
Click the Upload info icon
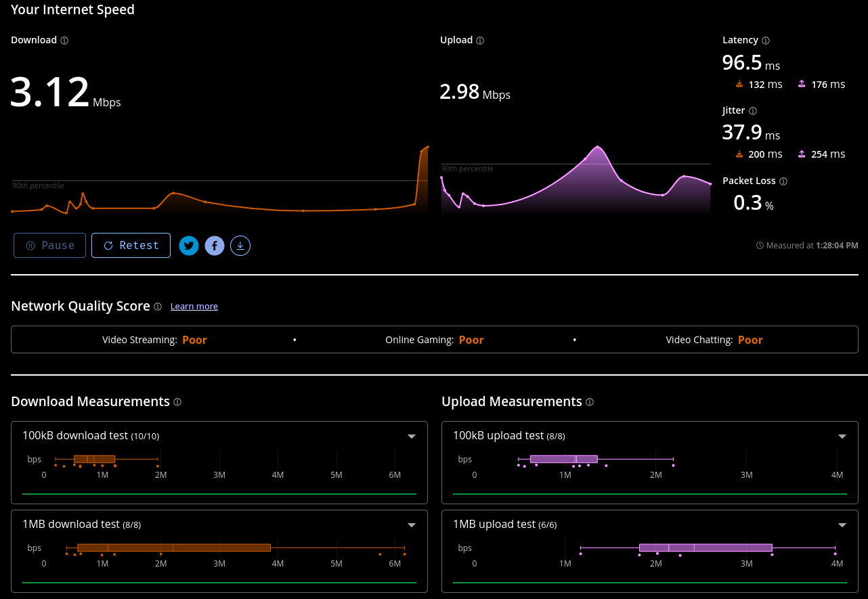[480, 41]
